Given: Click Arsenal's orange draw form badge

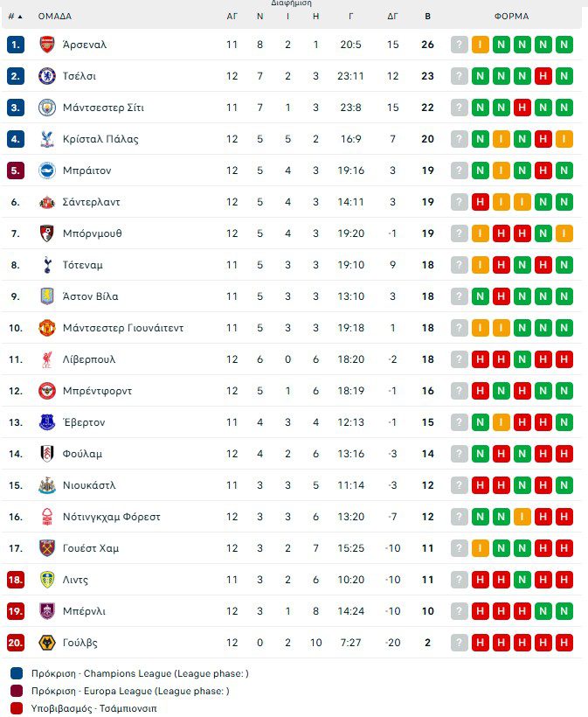Looking at the screenshot, I should coord(481,45).
